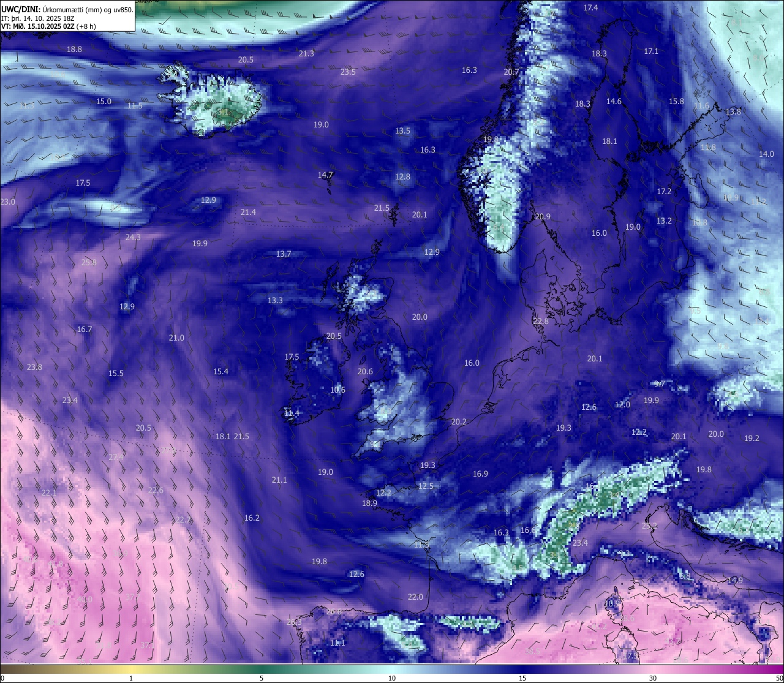Viewport: 784px width, 683px height.
Task: Click the 24.3 value label
Action: coord(133,237)
